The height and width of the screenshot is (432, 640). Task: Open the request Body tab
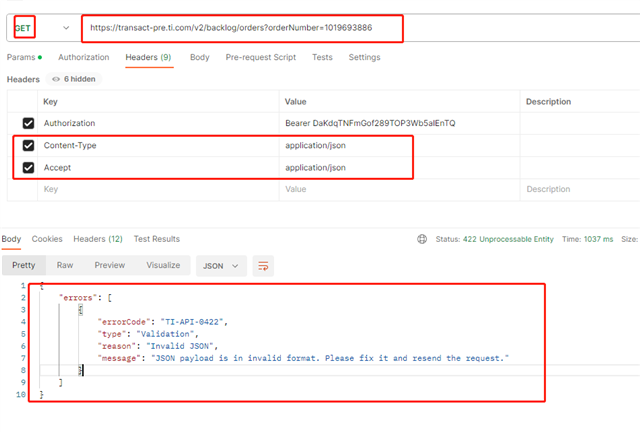pos(199,57)
